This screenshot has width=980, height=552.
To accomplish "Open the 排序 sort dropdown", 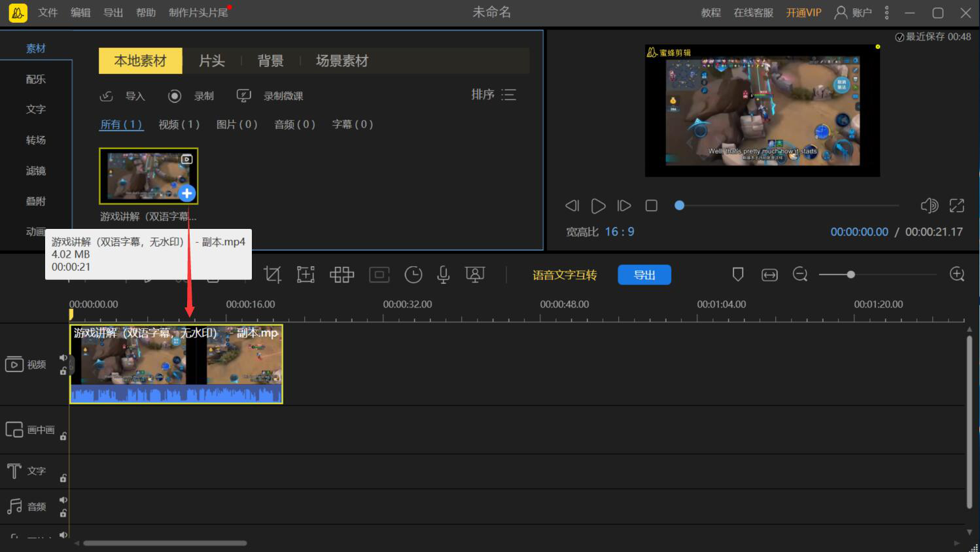I will (x=494, y=95).
